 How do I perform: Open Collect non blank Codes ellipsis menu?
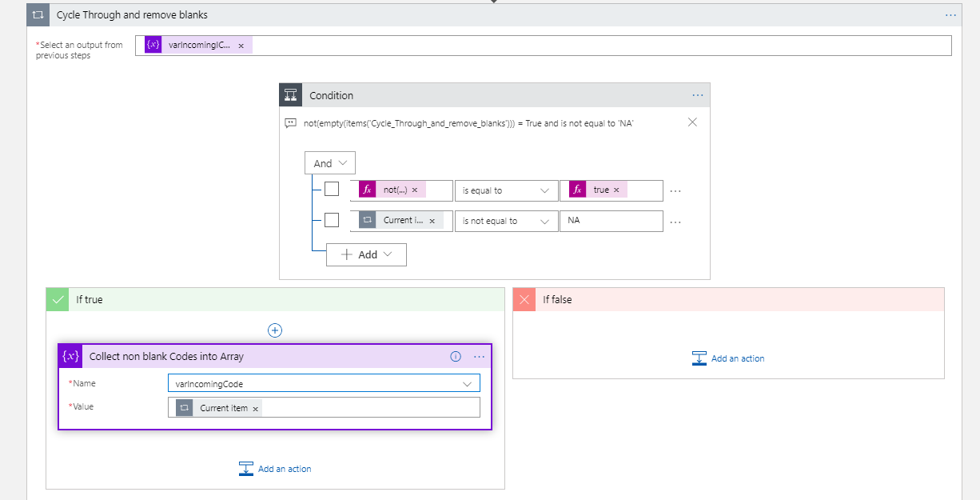[479, 357]
